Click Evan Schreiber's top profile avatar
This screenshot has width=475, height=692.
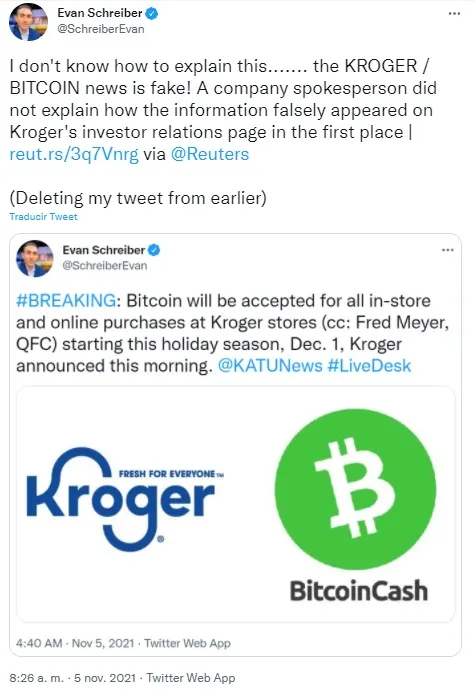pyautogui.click(x=28, y=22)
